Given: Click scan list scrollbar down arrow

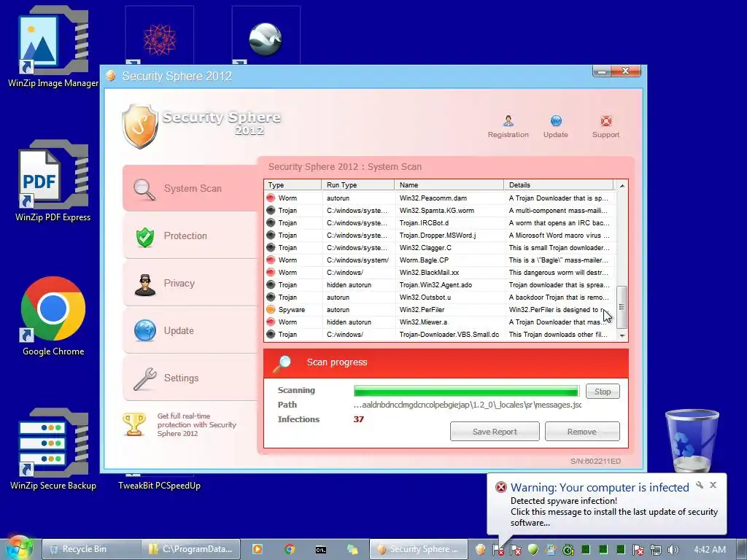Looking at the screenshot, I should [622, 335].
